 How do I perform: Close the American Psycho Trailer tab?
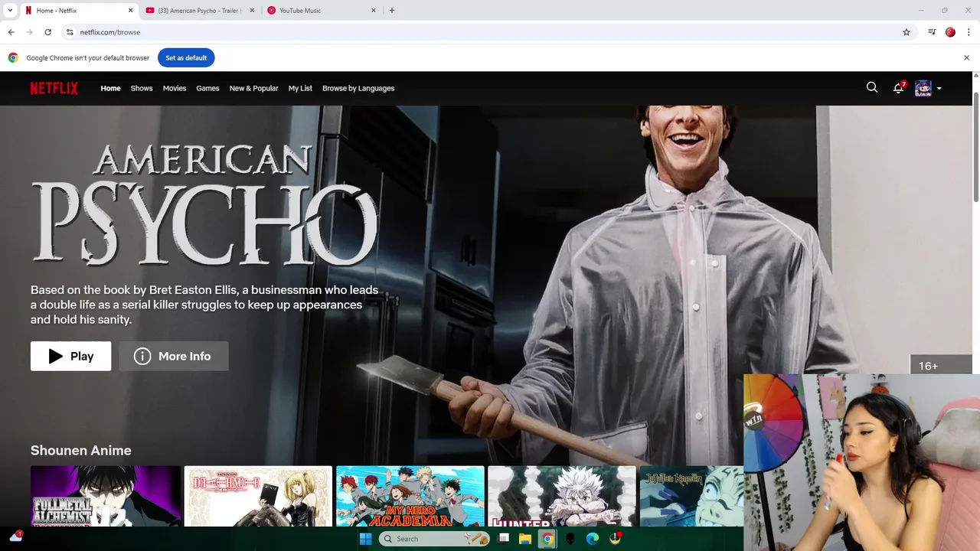(252, 11)
